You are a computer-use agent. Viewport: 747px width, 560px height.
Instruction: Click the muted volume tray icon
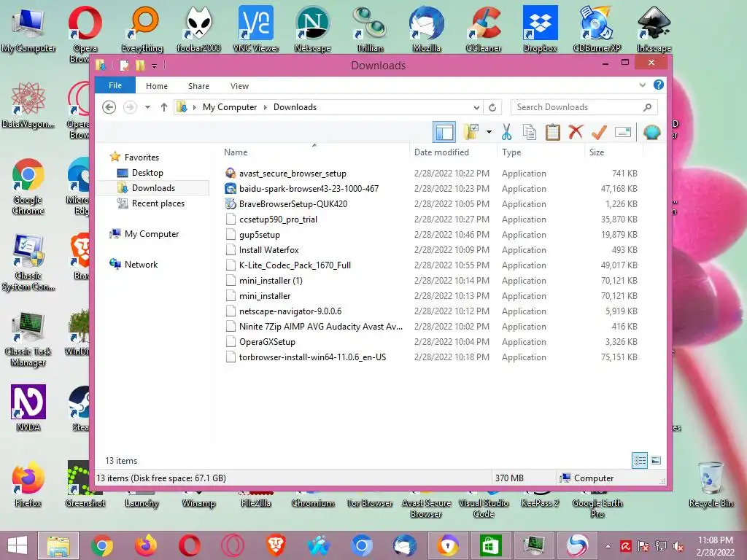coord(678,546)
